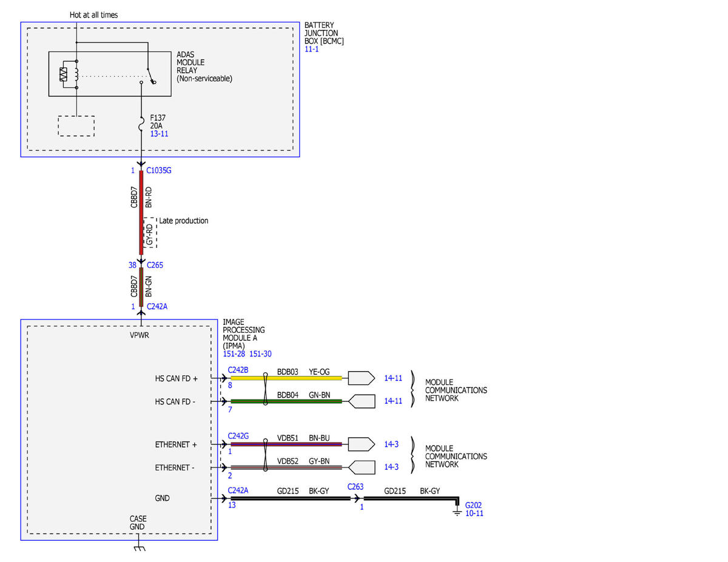The height and width of the screenshot is (562, 728).
Task: Follow the 10-11 ground page link
Action: [474, 513]
